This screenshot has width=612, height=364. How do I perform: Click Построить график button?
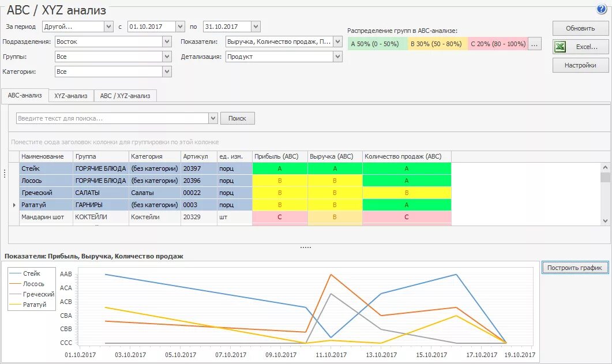click(x=575, y=268)
